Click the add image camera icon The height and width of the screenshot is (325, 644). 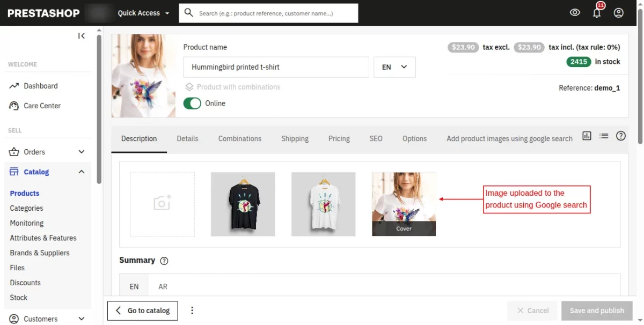pos(163,203)
